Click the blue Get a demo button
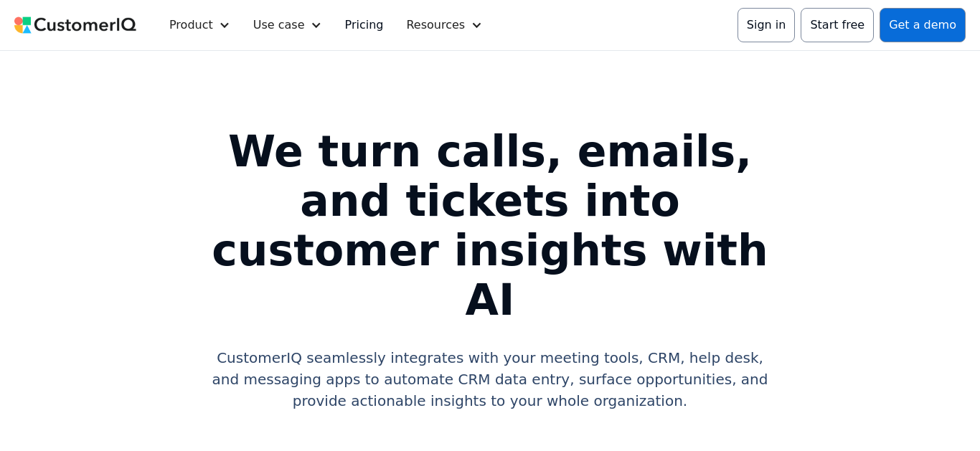This screenshot has height=451, width=980. coord(923,25)
